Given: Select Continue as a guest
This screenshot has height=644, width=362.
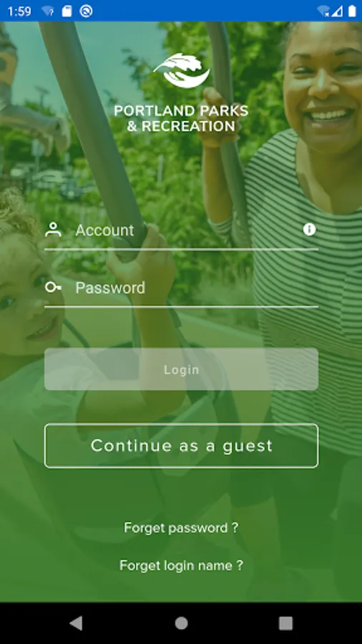Looking at the screenshot, I should point(181,446).
